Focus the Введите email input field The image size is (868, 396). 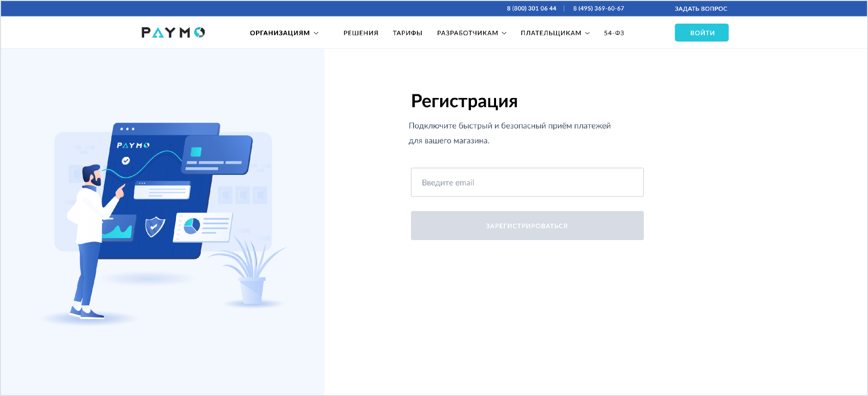pos(527,183)
